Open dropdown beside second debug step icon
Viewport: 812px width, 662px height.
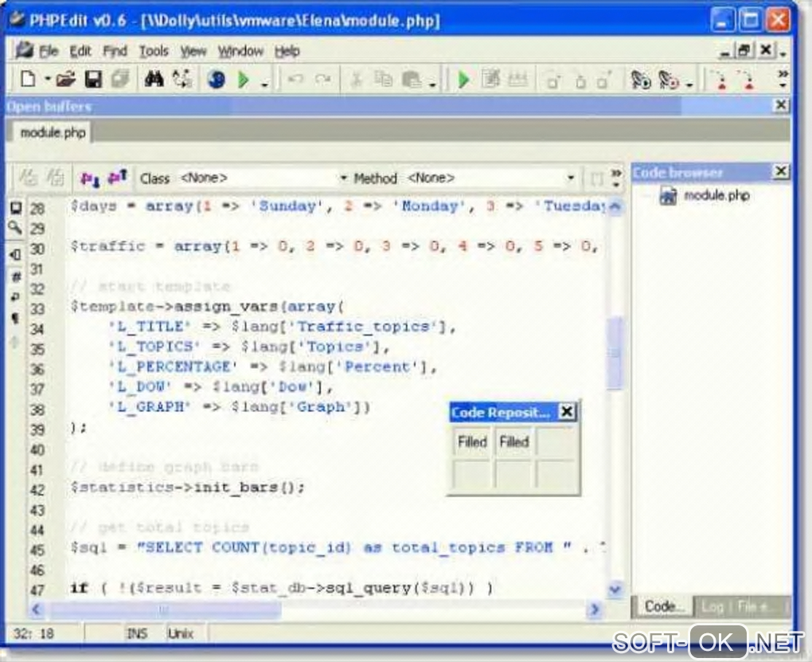[689, 83]
